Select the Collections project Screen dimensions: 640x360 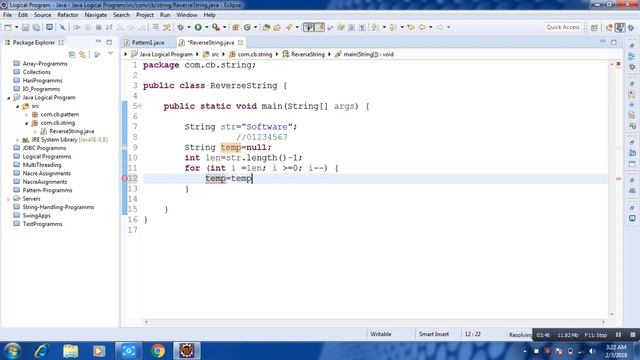click(x=36, y=72)
